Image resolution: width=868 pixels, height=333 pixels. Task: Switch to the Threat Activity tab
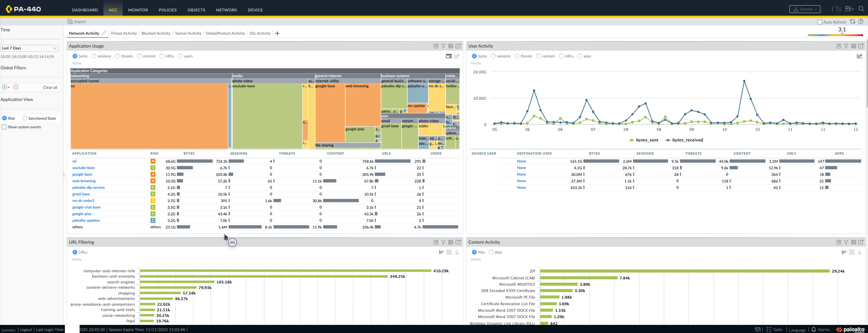[123, 33]
